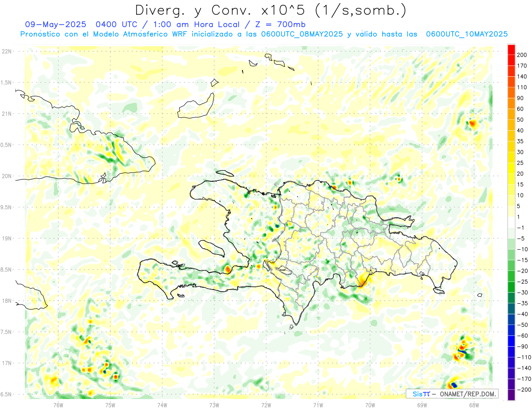Click the '7.5N' latitude label
532x411 pixels.
(7, 332)
